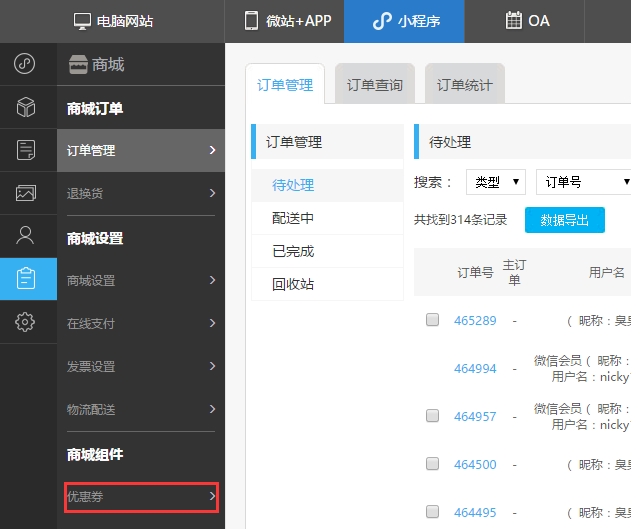Click the user profile sidebar icon

coord(25,236)
